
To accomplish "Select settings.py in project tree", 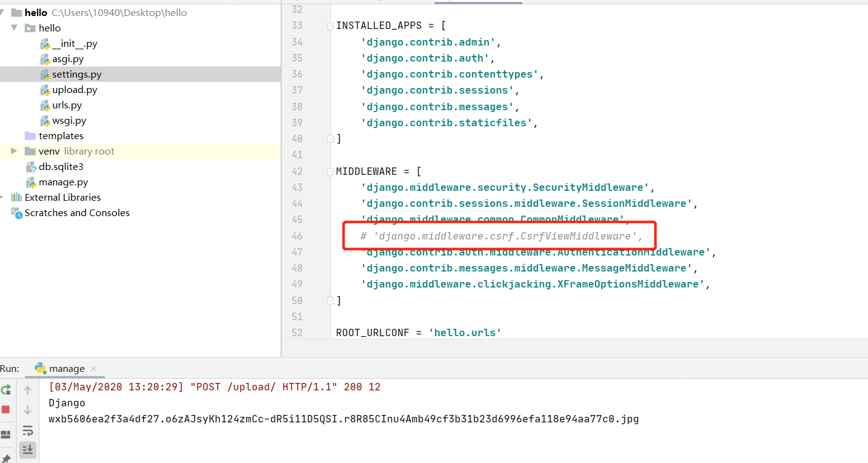I will coord(140,74).
